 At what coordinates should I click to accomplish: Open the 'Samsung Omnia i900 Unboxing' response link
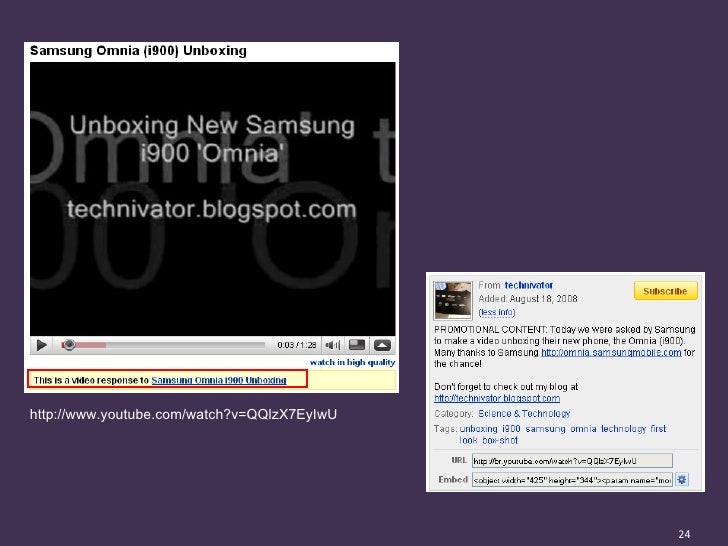(x=219, y=380)
